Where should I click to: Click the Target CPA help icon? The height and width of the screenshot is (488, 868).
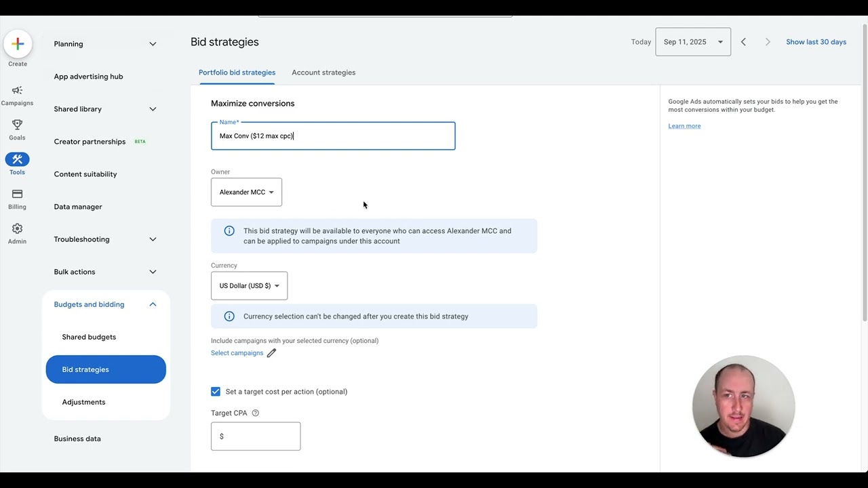click(256, 413)
